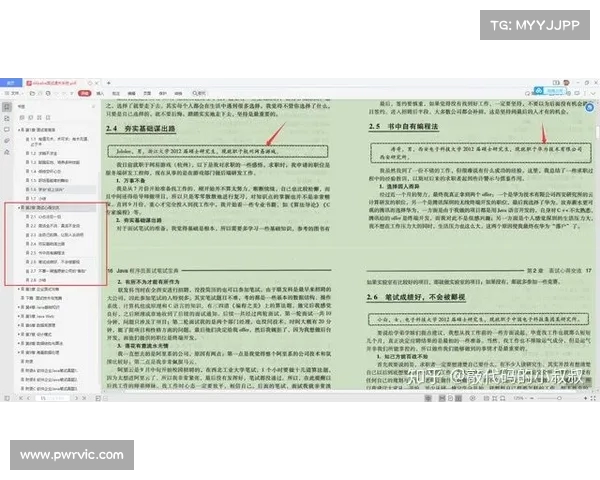Click the open-folder icon in the top toolbar
This screenshot has width=600, height=480.
32,93
